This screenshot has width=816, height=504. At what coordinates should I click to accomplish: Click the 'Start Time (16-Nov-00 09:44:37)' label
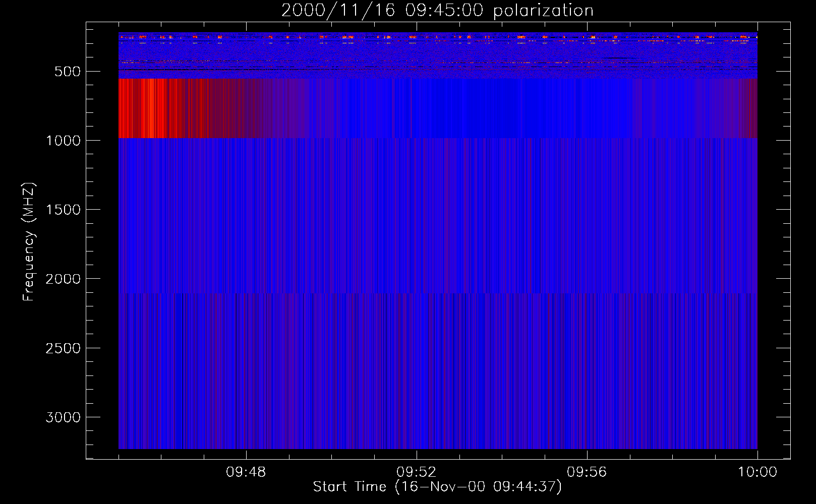[437, 487]
